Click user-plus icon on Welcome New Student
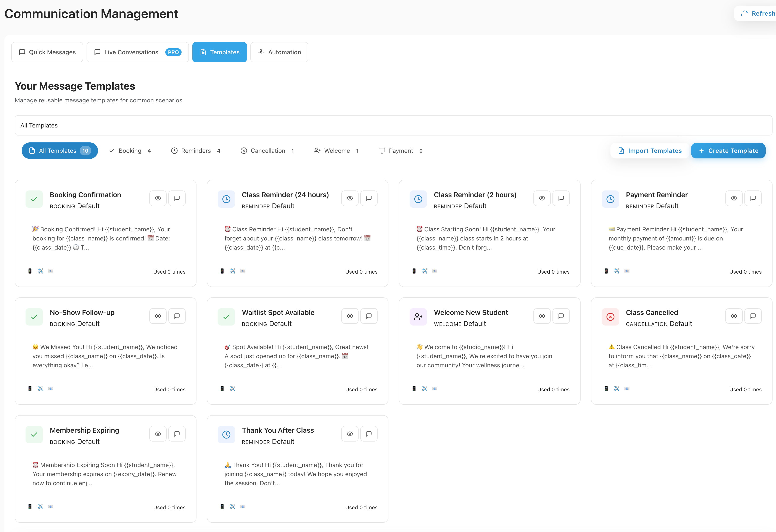Viewport: 776px width, 532px height. [418, 317]
